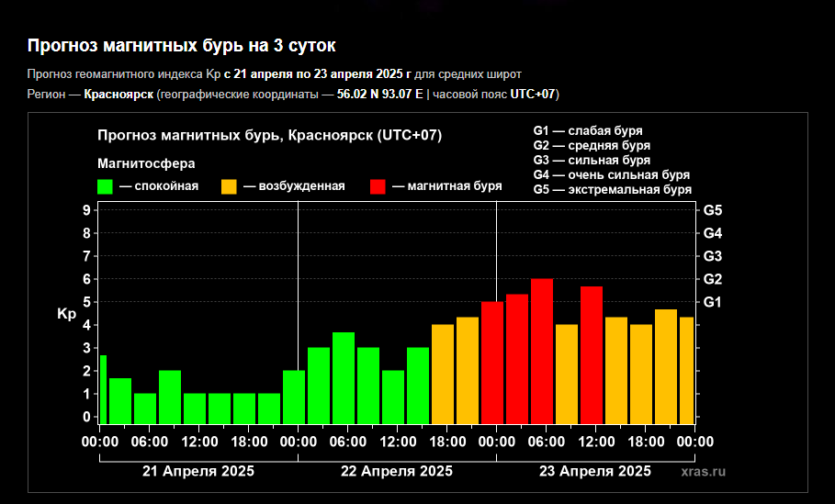The width and height of the screenshot is (835, 504).
Task: Click the narrow green bar at the chart's left edge
Action: (103, 389)
